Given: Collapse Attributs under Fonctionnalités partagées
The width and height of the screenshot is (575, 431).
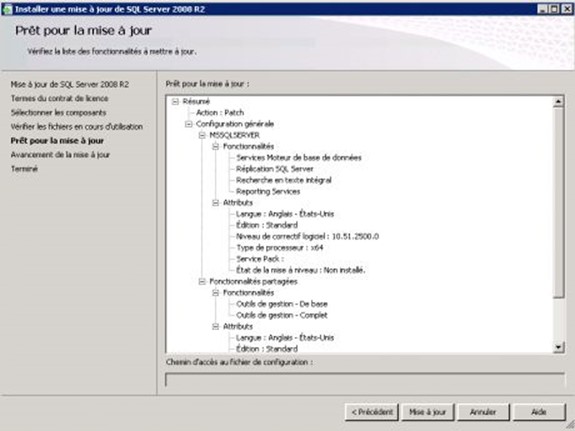Looking at the screenshot, I should (216, 326).
